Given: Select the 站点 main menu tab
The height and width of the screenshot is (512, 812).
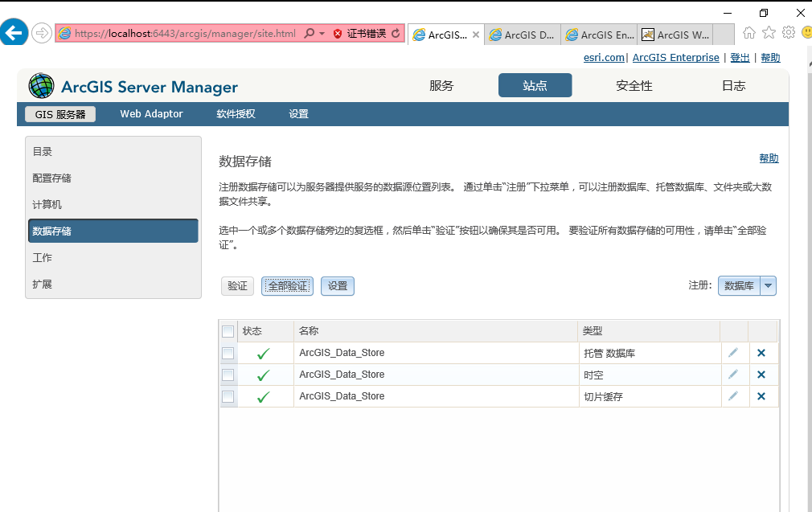Looking at the screenshot, I should point(535,85).
